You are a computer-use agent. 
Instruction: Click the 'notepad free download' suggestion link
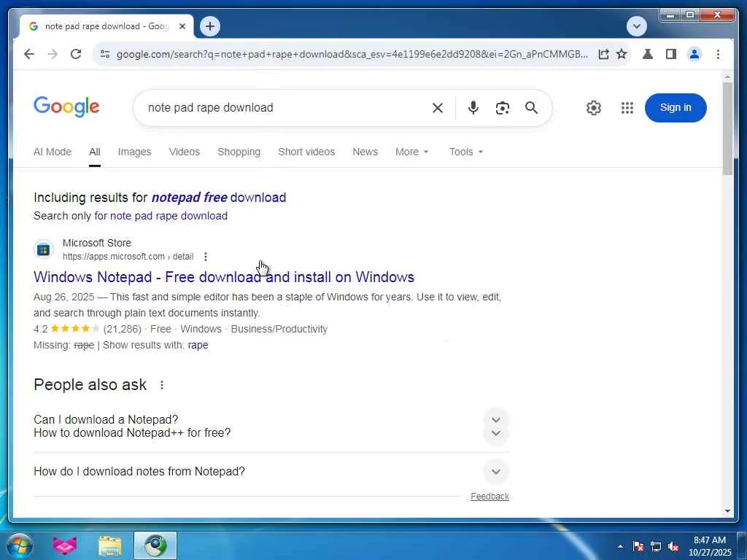tap(219, 198)
